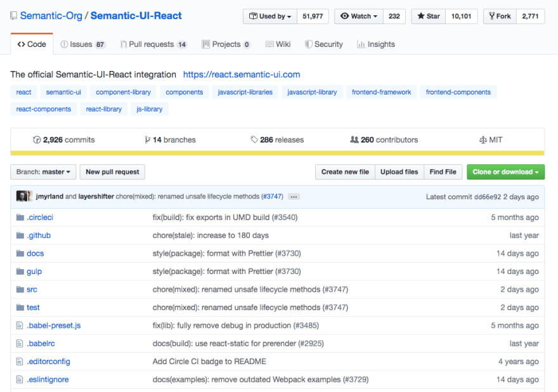Open the .editorconfig file
Viewport: 558px width, 392px height.
coord(48,362)
